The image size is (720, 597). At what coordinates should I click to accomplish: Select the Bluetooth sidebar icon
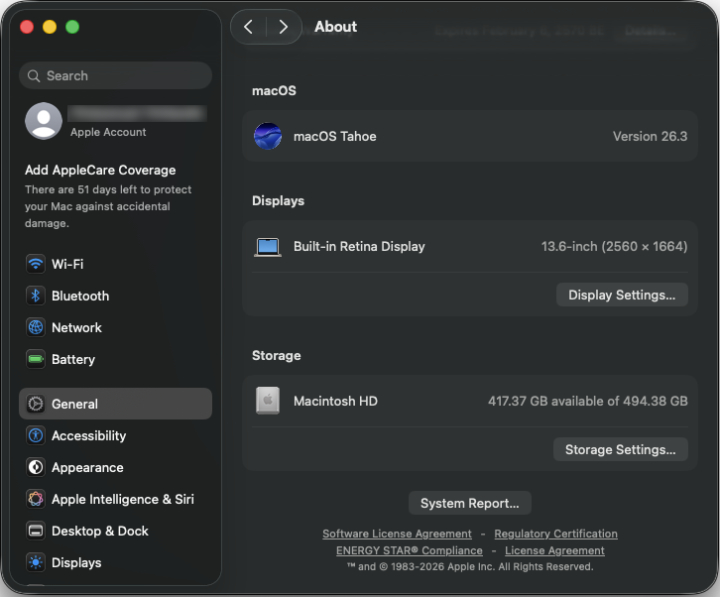pos(36,296)
